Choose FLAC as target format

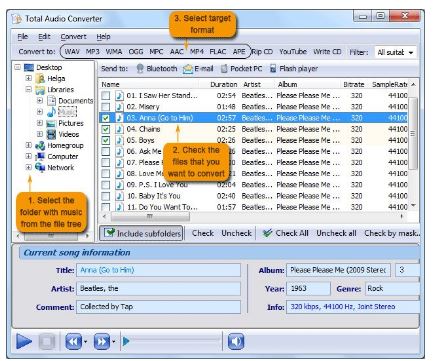tap(218, 52)
